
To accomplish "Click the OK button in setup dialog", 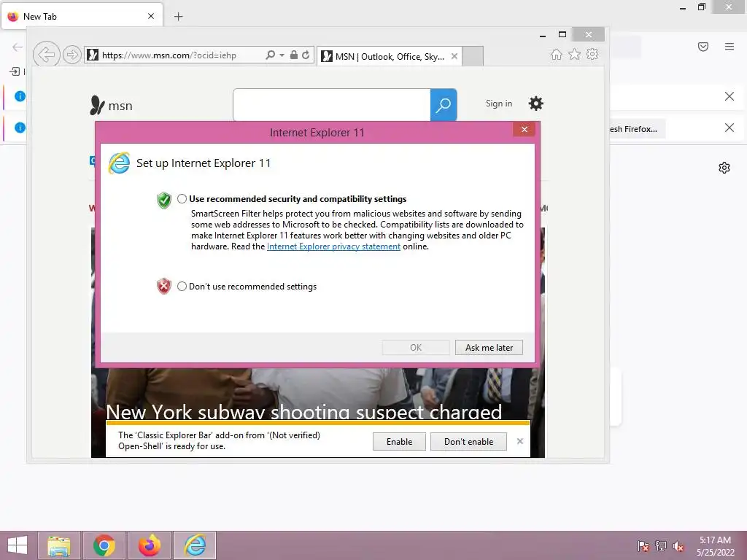I will [x=415, y=348].
